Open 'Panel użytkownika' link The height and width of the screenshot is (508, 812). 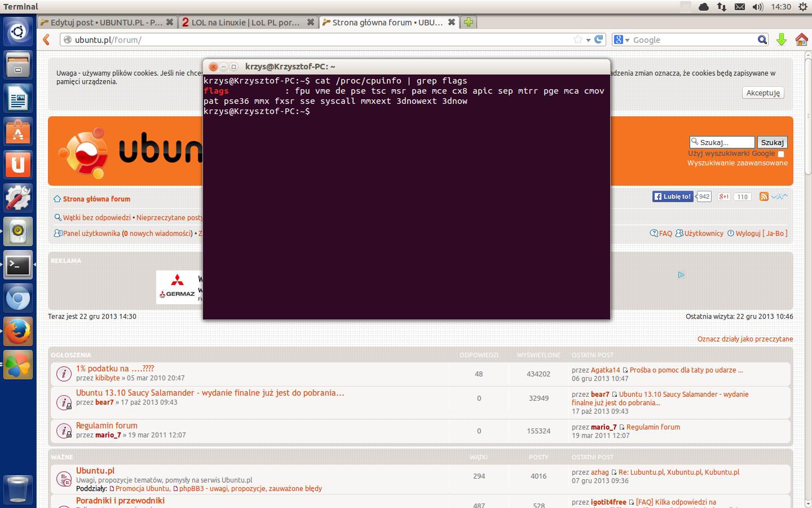point(91,233)
